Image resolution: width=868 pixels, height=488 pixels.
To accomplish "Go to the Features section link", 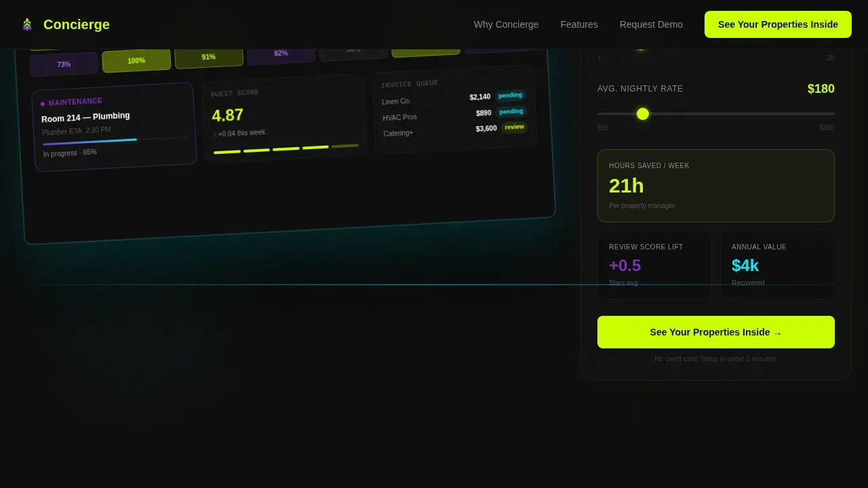I will pyautogui.click(x=579, y=24).
